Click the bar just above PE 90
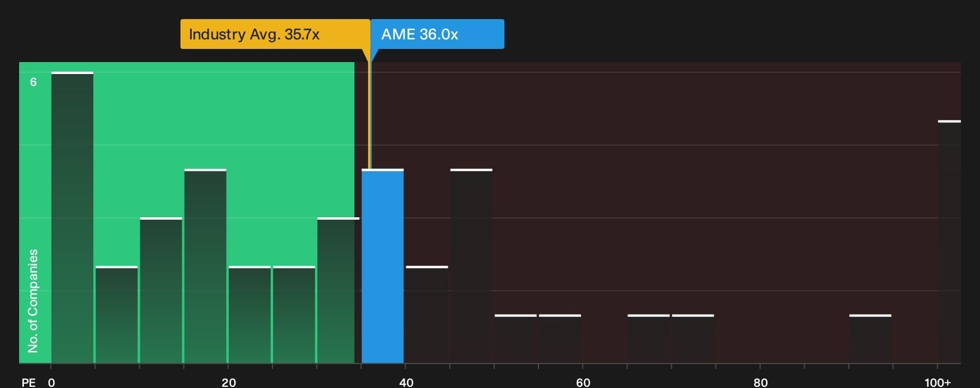The width and height of the screenshot is (980, 388). tap(870, 338)
